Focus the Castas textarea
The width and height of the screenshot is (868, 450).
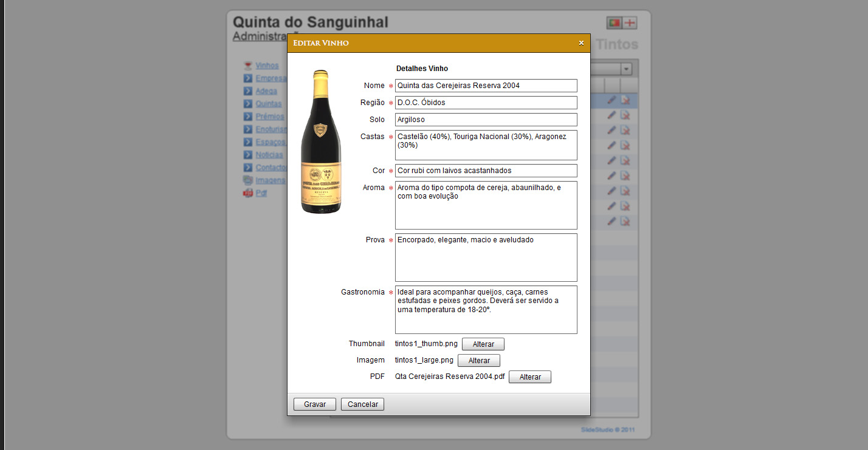click(486, 145)
